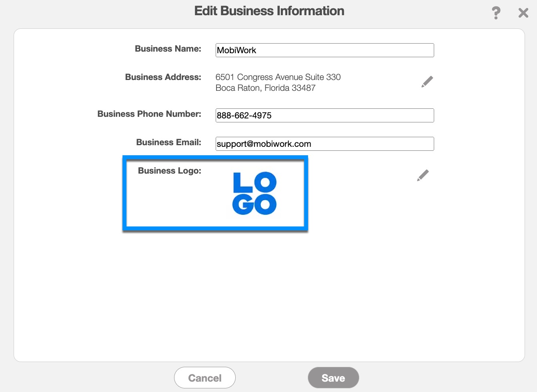
Task: Click the 6501 Congress Avenue address line
Action: coord(278,77)
